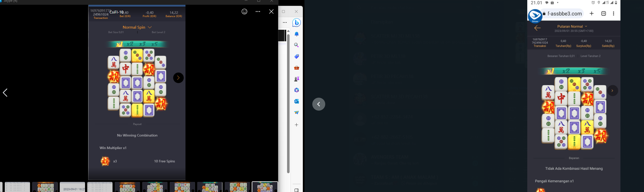
Task: Click x5 multiplier in Skype image
Action: pyautogui.click(x=155, y=44)
